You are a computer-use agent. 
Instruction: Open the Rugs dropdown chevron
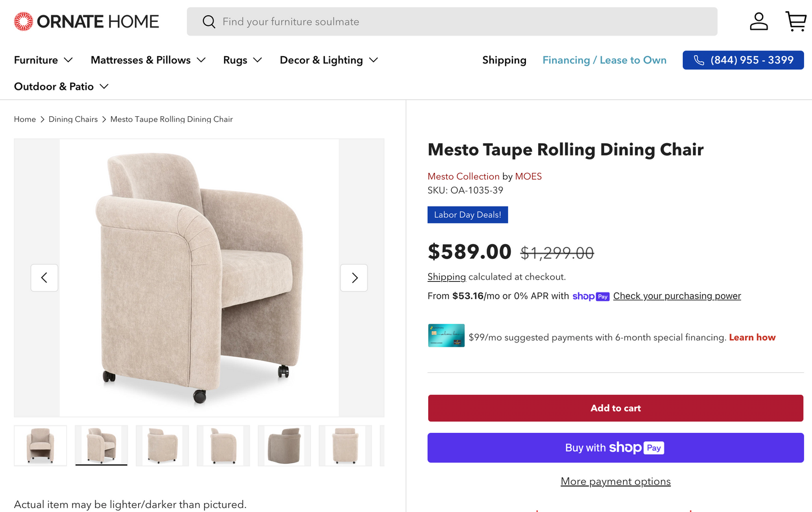click(x=258, y=60)
